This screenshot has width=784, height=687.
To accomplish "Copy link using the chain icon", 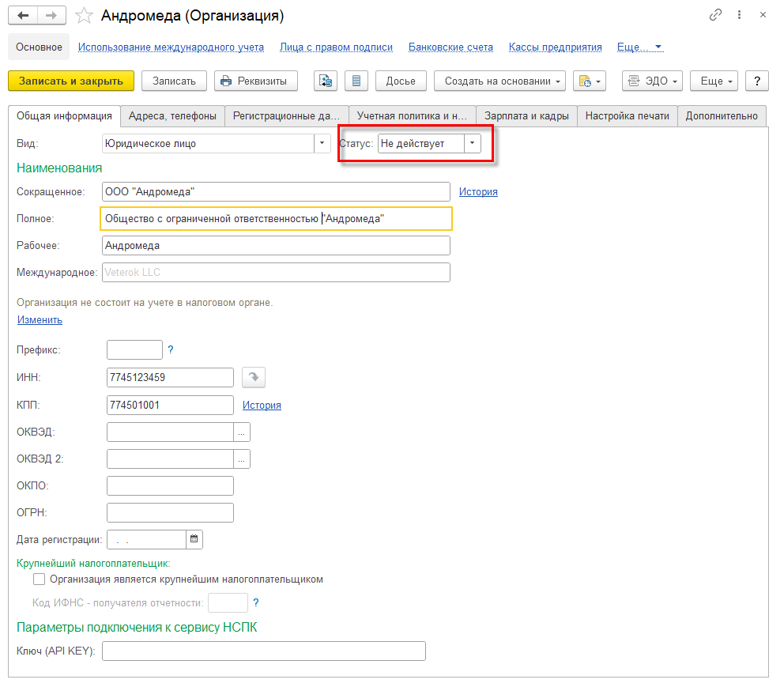I will click(715, 15).
